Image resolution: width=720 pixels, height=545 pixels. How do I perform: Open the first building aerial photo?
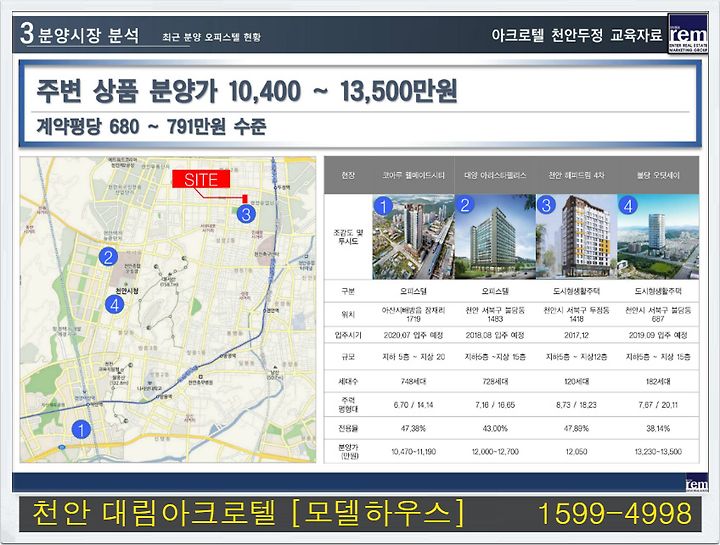(x=413, y=236)
